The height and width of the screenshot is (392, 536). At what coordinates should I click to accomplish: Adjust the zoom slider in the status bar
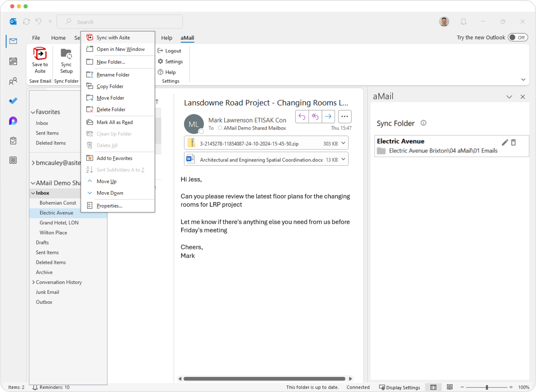tap(487, 387)
